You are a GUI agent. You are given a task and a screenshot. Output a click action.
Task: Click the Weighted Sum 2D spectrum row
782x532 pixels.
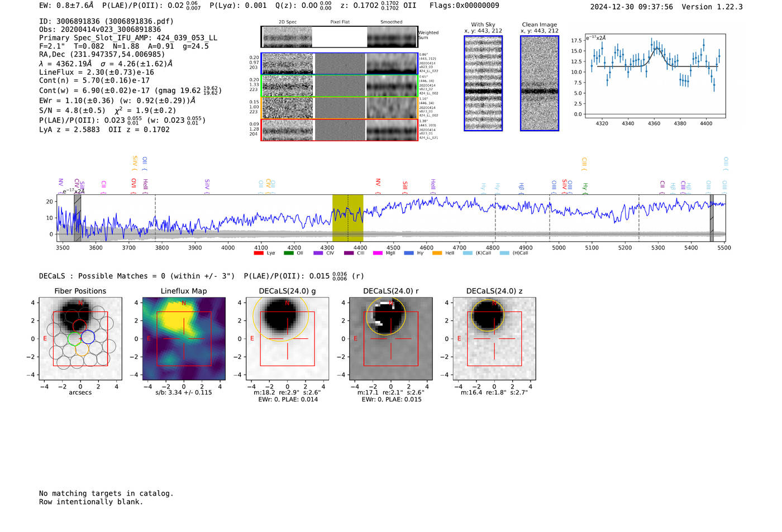pyautogui.click(x=339, y=37)
